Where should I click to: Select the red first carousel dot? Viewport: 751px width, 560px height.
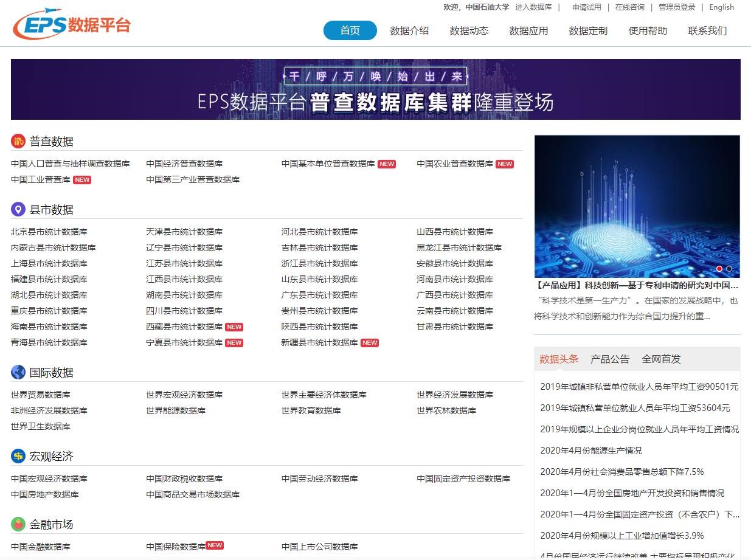[x=719, y=269]
